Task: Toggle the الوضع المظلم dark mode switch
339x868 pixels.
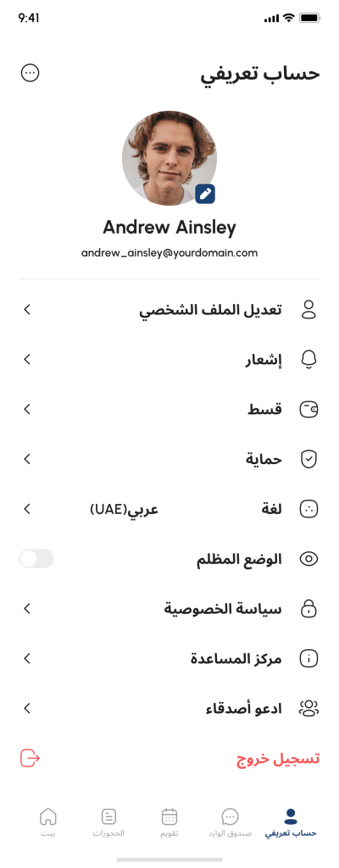Action: point(36,559)
